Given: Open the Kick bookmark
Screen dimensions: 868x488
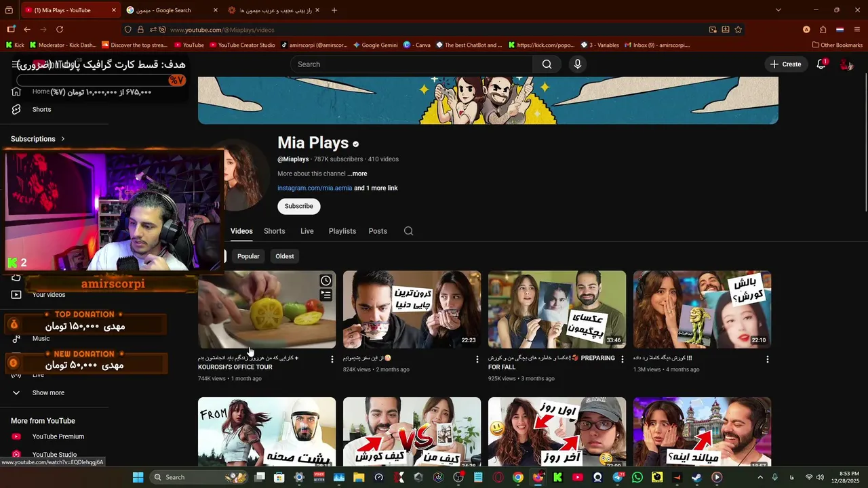Looking at the screenshot, I should 14,45.
